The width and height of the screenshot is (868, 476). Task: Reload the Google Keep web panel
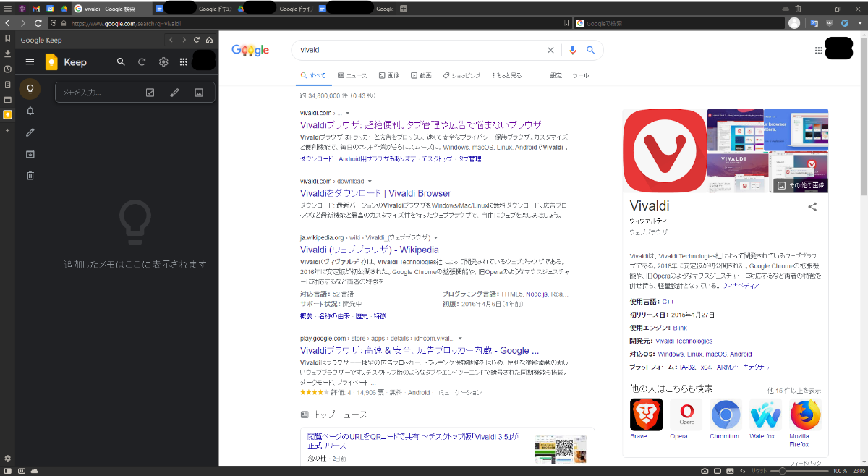pyautogui.click(x=196, y=40)
